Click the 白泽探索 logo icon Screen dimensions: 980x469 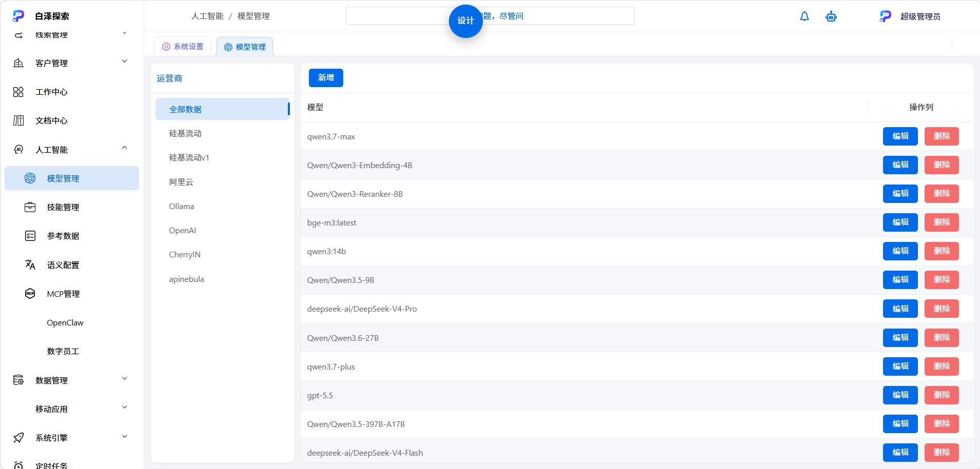[18, 16]
